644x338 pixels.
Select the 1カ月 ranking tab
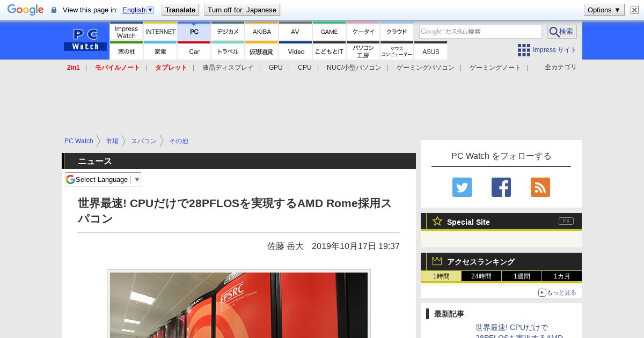(x=562, y=276)
